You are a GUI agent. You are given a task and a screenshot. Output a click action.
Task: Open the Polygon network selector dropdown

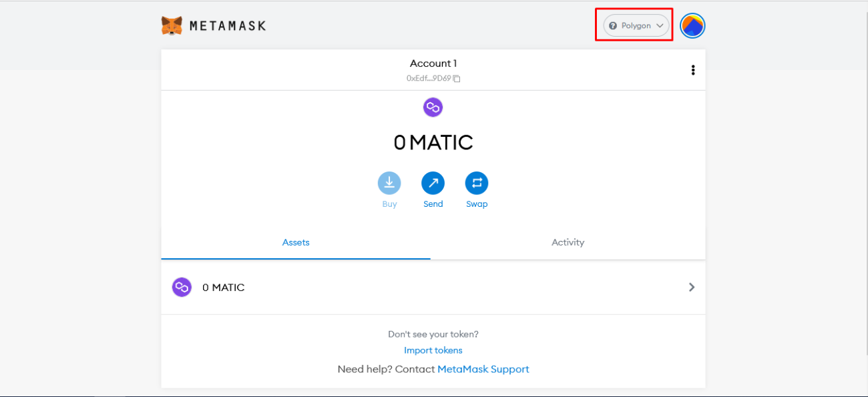[635, 25]
